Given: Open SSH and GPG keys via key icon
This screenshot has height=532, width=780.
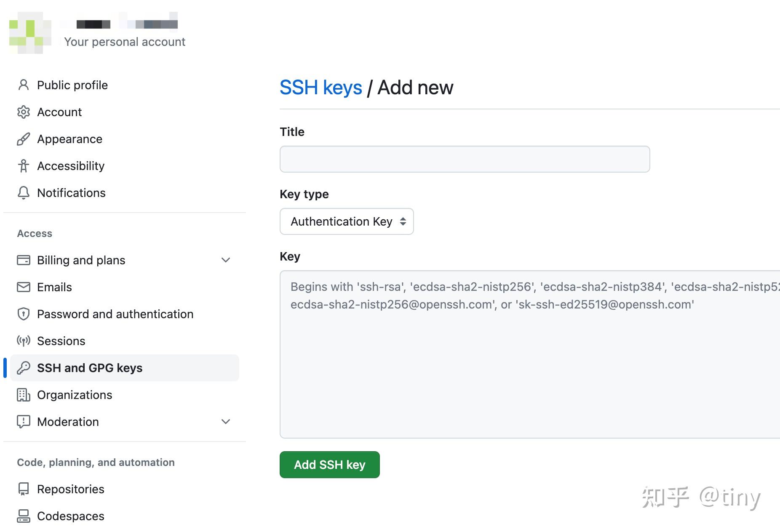Looking at the screenshot, I should tap(24, 367).
